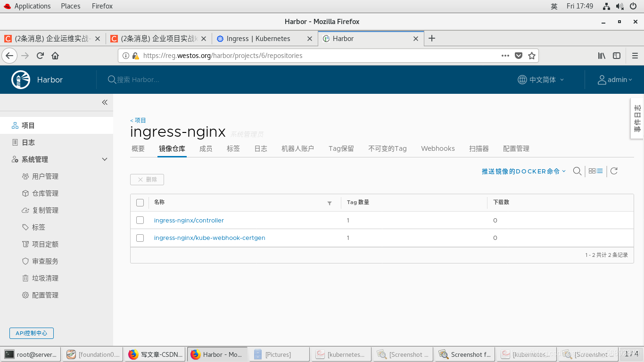Go back via < 项目 link
The width and height of the screenshot is (644, 362).
(138, 120)
